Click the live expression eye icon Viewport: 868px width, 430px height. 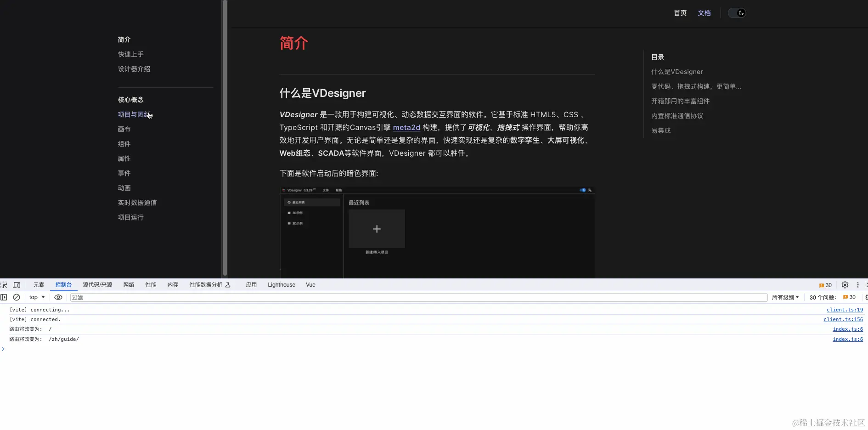pos(58,297)
